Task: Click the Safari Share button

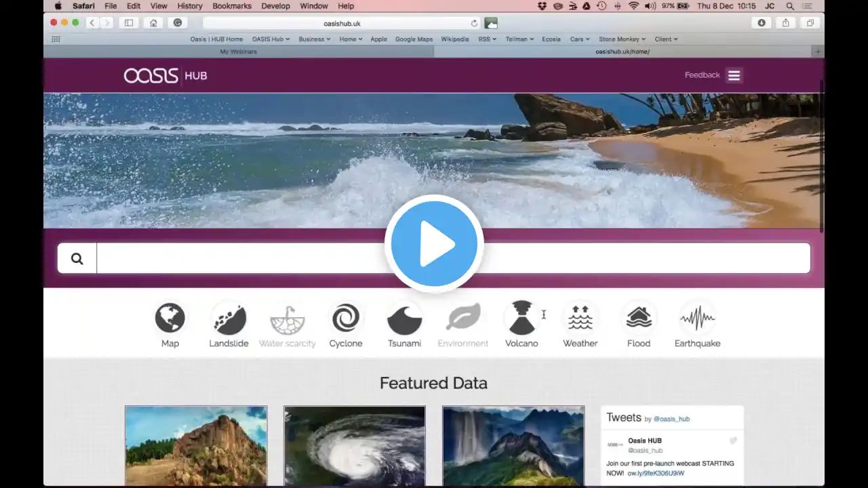Action: coord(785,23)
